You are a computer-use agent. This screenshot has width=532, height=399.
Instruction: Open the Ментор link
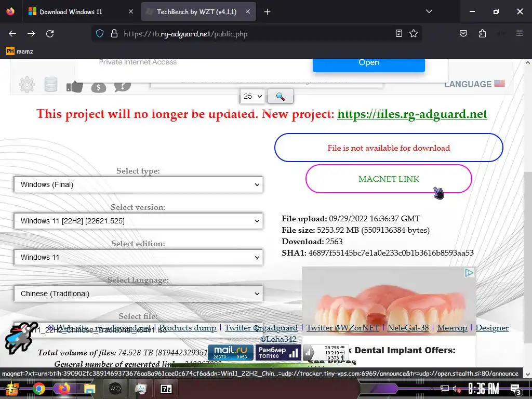coord(452,328)
